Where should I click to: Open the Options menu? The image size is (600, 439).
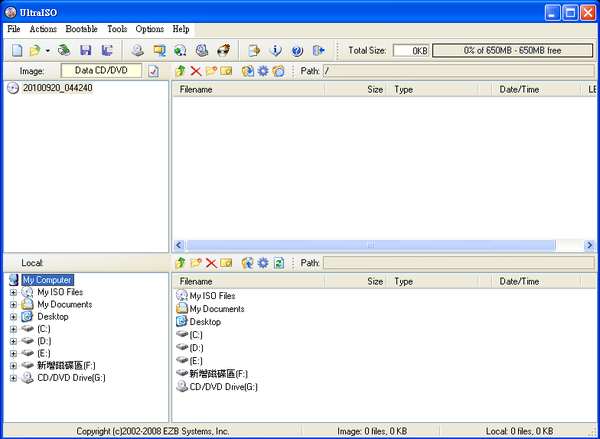click(150, 29)
